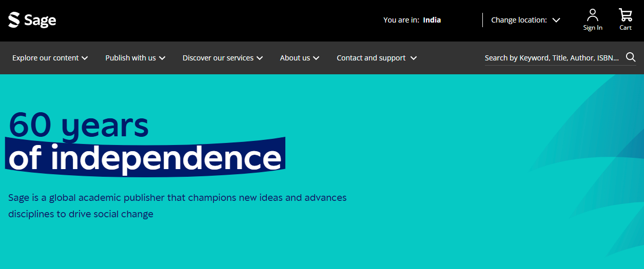Expand the arrow next to About us
The width and height of the screenshot is (644, 269).
coord(316,58)
